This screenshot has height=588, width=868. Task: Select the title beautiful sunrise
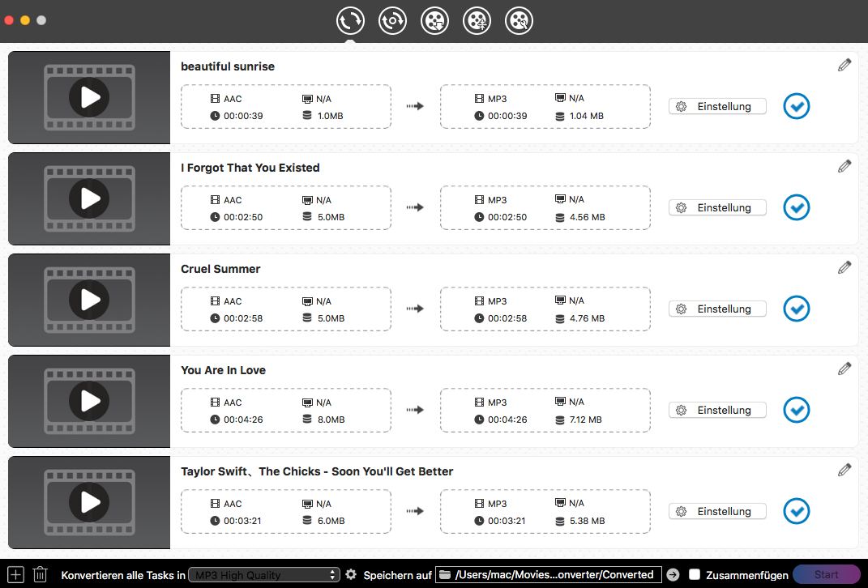(x=228, y=66)
